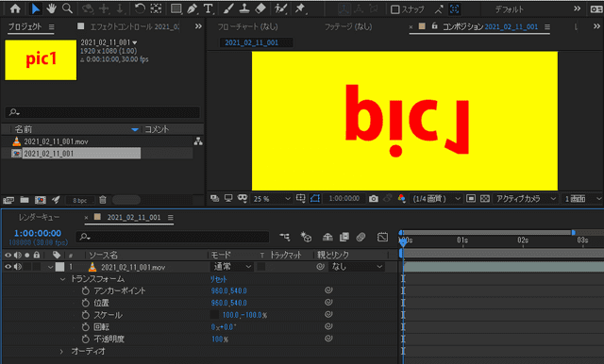Click the playhead current time indicator
604x364 pixels.
point(403,242)
